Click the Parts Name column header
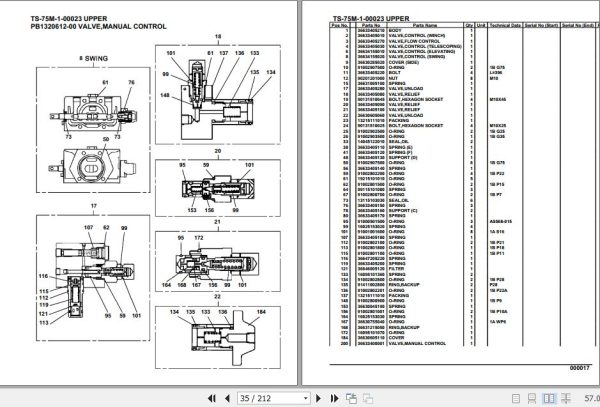The width and height of the screenshot is (600, 407). click(425, 25)
